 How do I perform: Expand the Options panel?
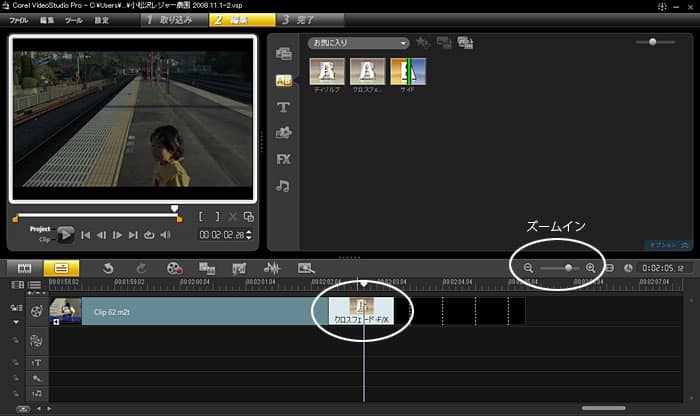click(668, 245)
